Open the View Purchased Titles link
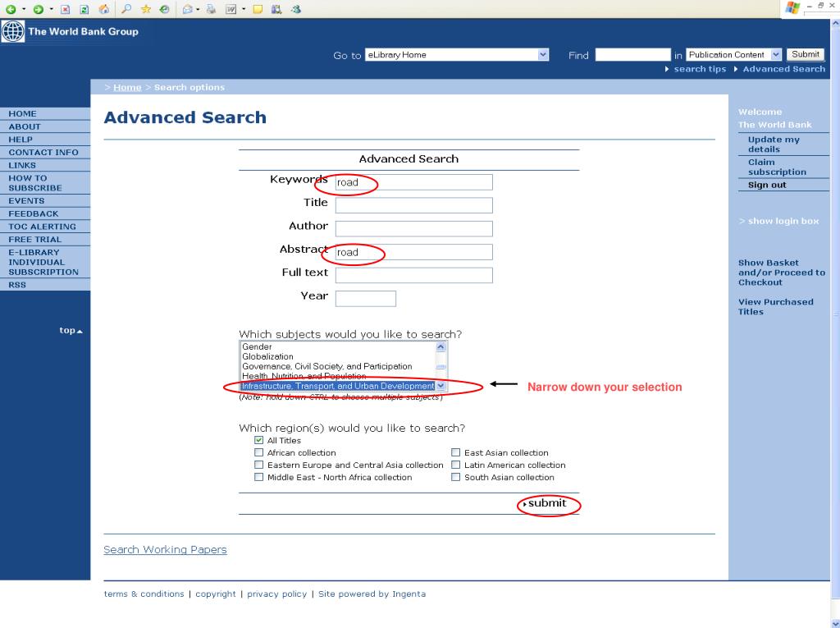Screen dimensions: 840x628 [776, 307]
